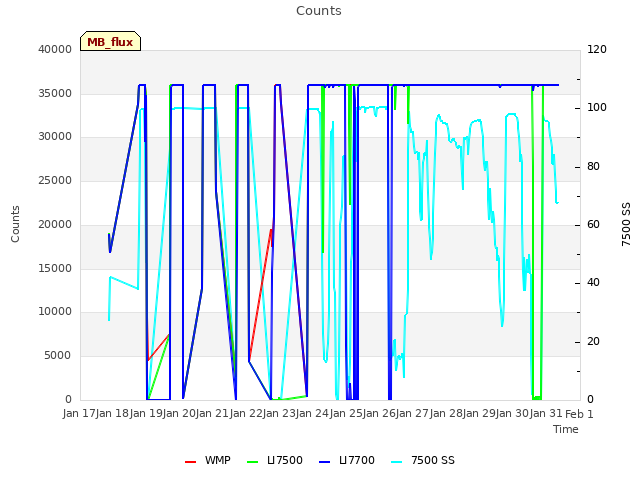640x480 pixels.
Task: Click the 40 right axis tick label
Action: (593, 283)
